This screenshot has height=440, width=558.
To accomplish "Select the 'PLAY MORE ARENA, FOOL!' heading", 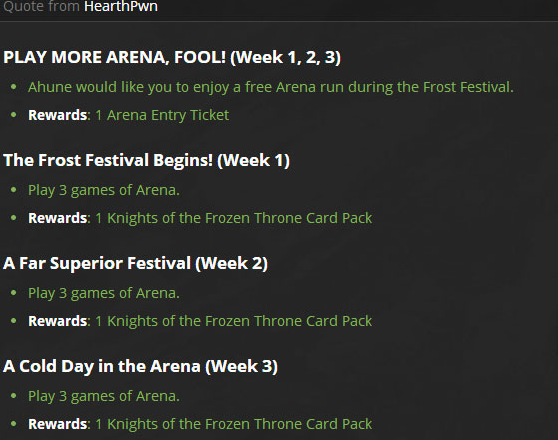I will [x=114, y=57].
